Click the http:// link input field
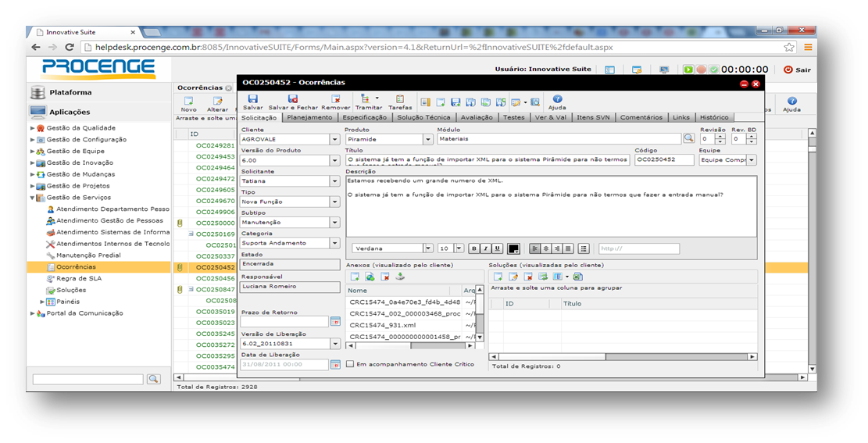Image resolution: width=868 pixels, height=443 pixels. pos(638,248)
